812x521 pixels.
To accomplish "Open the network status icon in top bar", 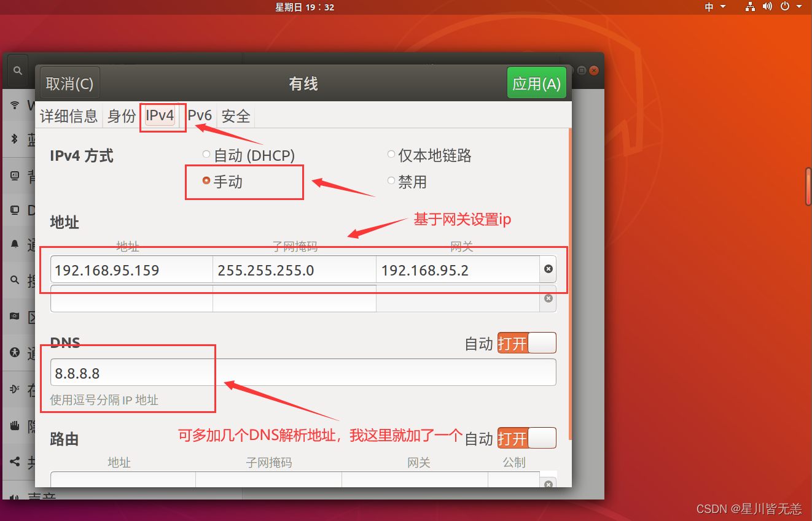I will (x=750, y=7).
